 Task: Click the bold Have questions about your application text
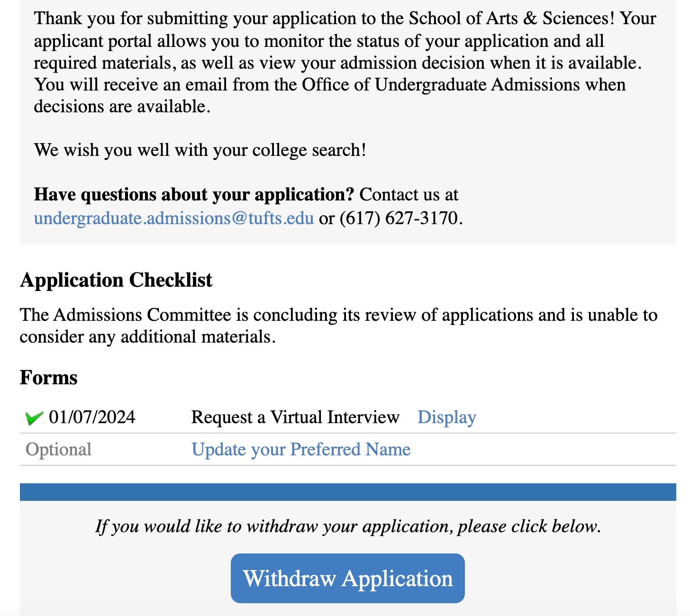click(194, 195)
